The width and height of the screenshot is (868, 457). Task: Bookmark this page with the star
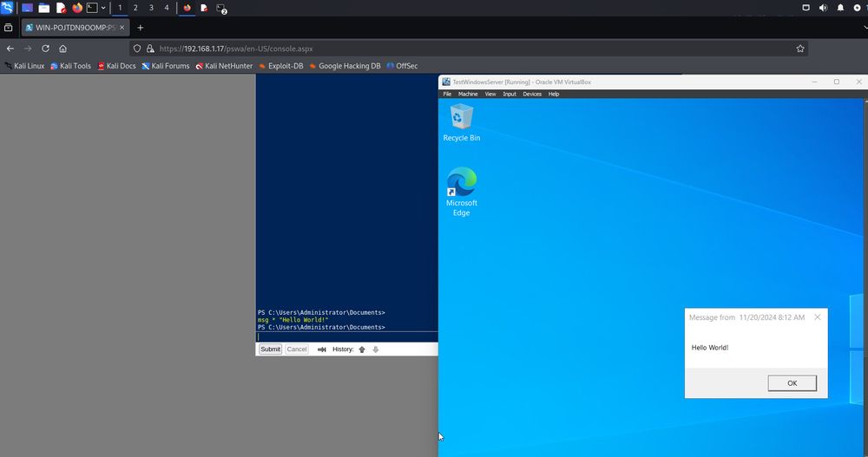click(x=800, y=49)
